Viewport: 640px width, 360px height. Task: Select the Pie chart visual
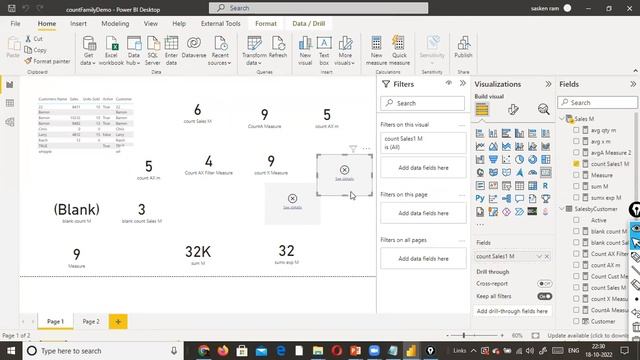pos(519,159)
